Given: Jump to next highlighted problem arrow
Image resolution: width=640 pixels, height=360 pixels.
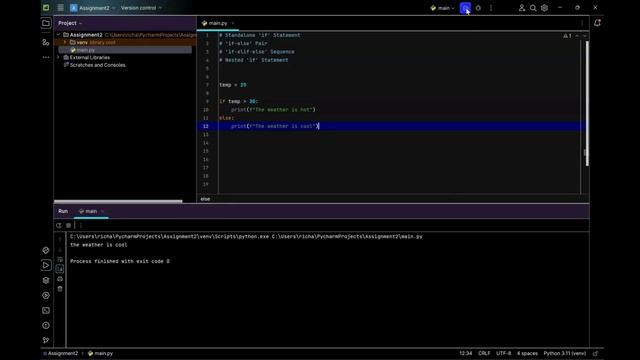Looking at the screenshot, I should coord(584,36).
